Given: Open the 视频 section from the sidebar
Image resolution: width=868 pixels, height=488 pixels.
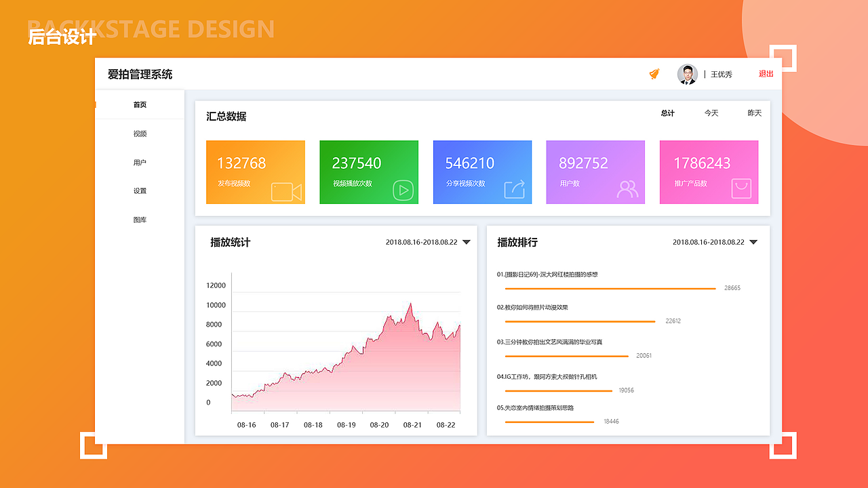Looking at the screenshot, I should pos(140,134).
